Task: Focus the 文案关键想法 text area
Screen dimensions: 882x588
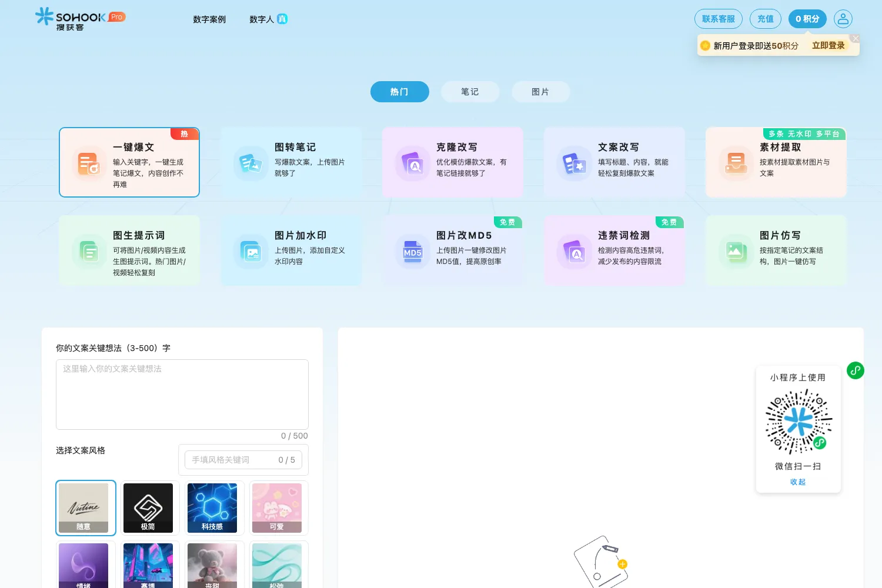Action: coord(182,395)
